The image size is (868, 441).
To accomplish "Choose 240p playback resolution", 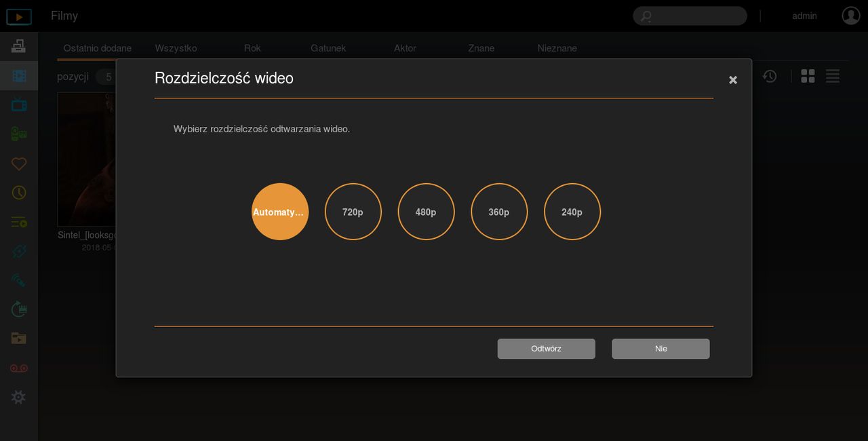I will tap(572, 212).
